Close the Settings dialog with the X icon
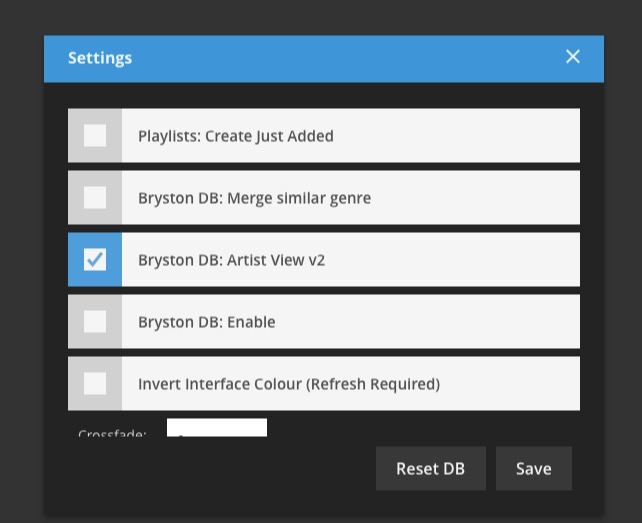Image resolution: width=642 pixels, height=523 pixels. 572,57
